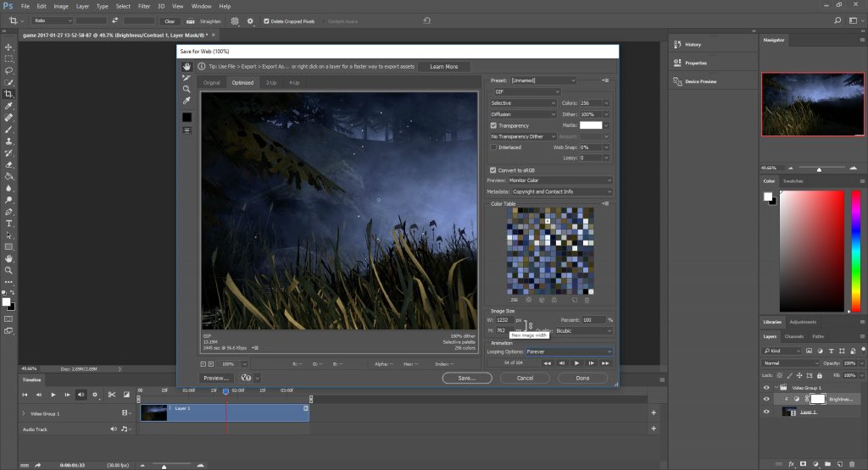Image resolution: width=868 pixels, height=470 pixels.
Task: Mute the Audio Track
Action: [114, 429]
